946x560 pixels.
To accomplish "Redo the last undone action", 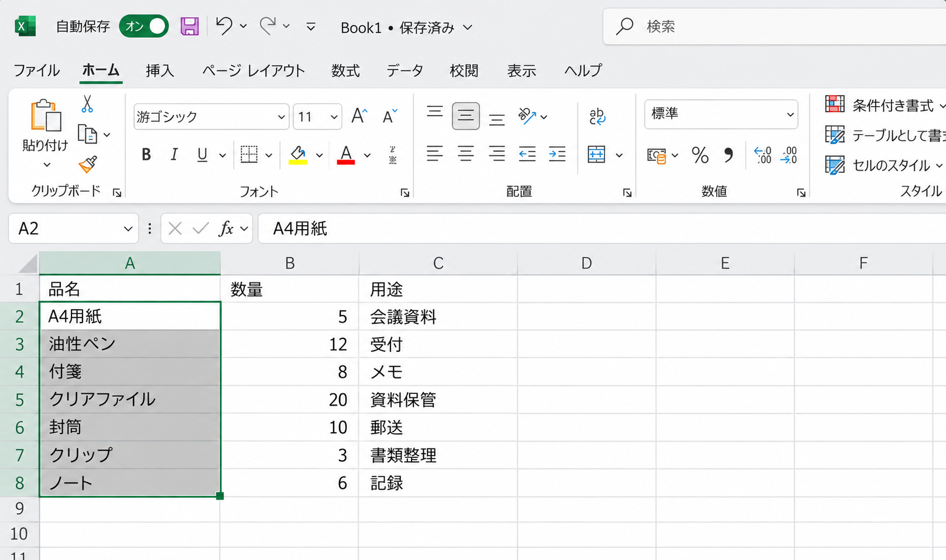I will (x=268, y=26).
